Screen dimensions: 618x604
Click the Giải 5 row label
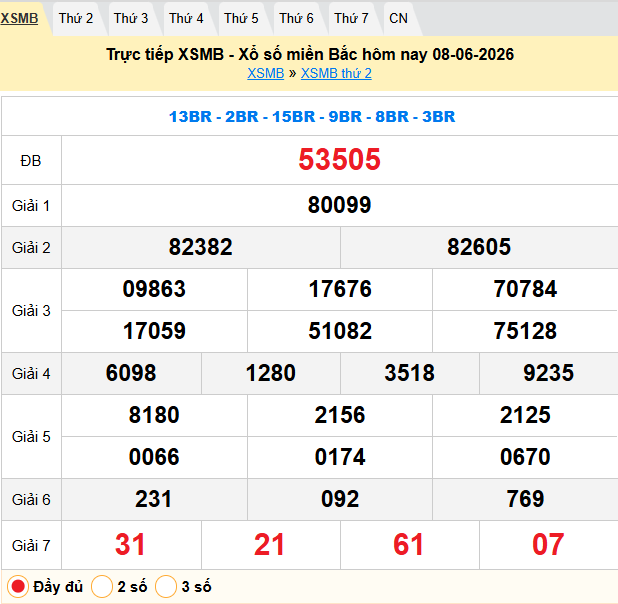pos(31,437)
